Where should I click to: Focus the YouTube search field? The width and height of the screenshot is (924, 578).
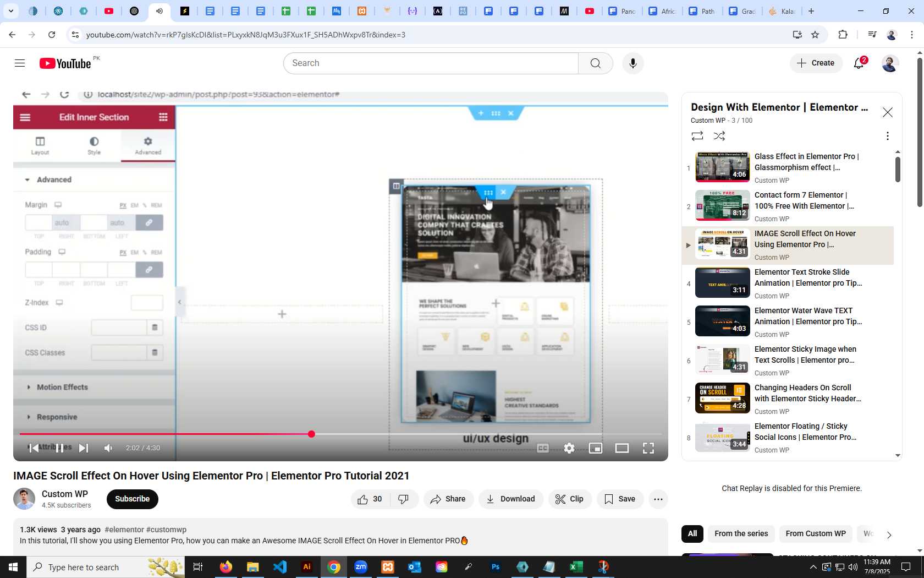431,63
